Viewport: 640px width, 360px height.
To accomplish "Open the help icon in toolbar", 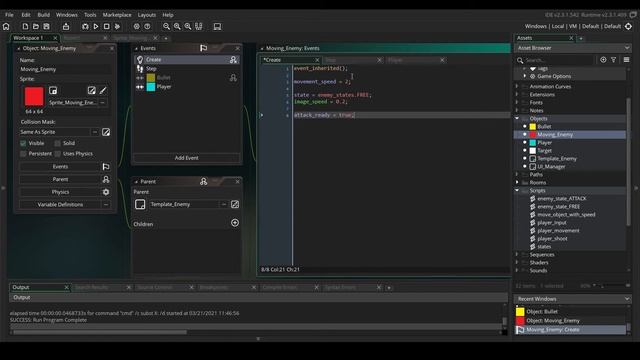I will point(147,27).
